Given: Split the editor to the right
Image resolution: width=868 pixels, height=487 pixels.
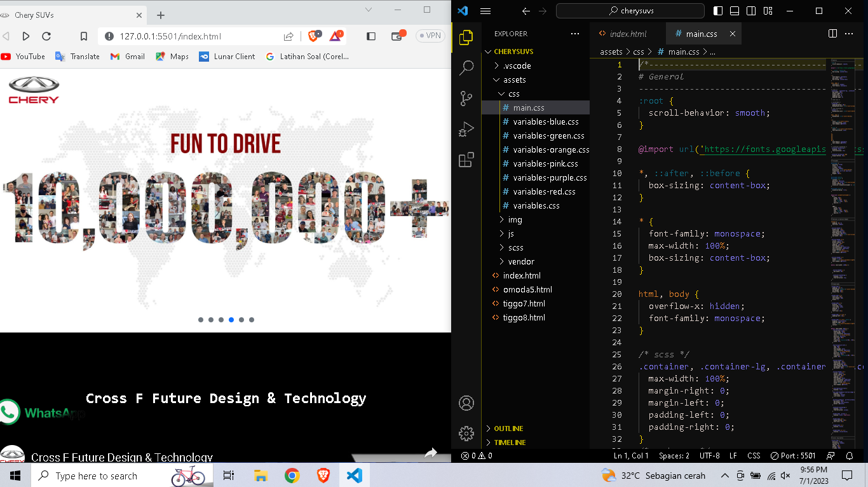Looking at the screenshot, I should (833, 34).
